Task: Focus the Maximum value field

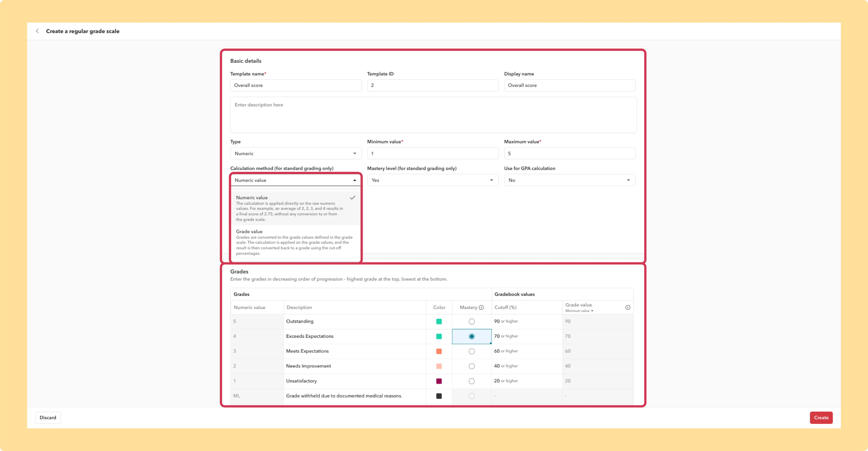Action: pos(569,153)
